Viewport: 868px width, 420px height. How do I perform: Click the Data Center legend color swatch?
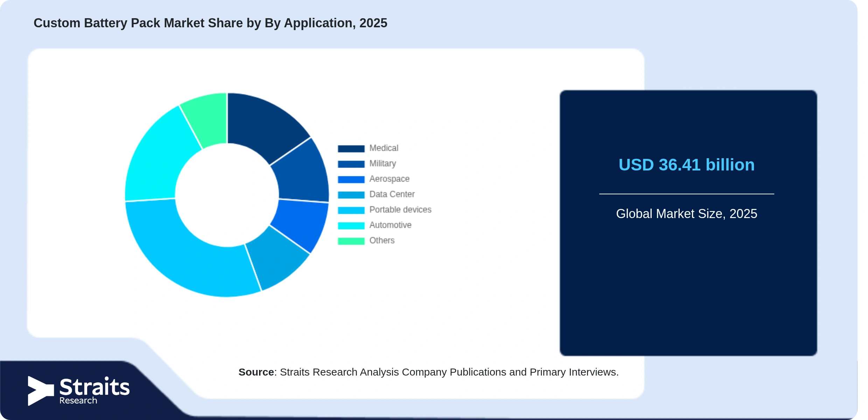pos(351,195)
